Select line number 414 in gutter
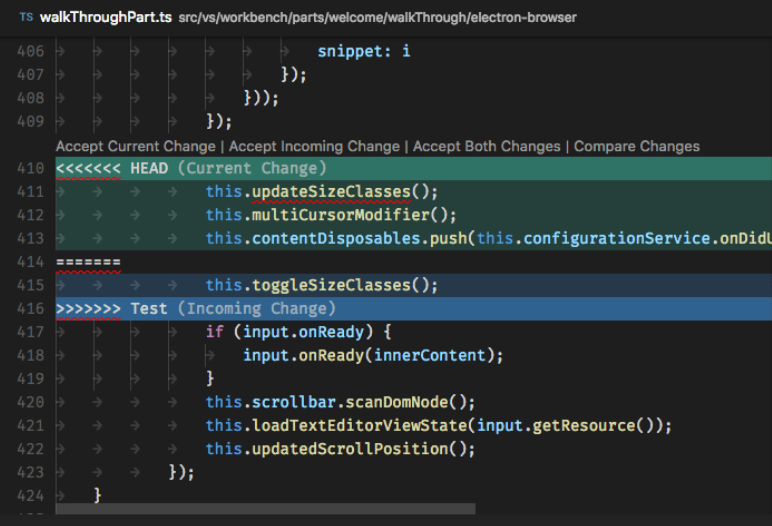The width and height of the screenshot is (772, 526). [31, 262]
